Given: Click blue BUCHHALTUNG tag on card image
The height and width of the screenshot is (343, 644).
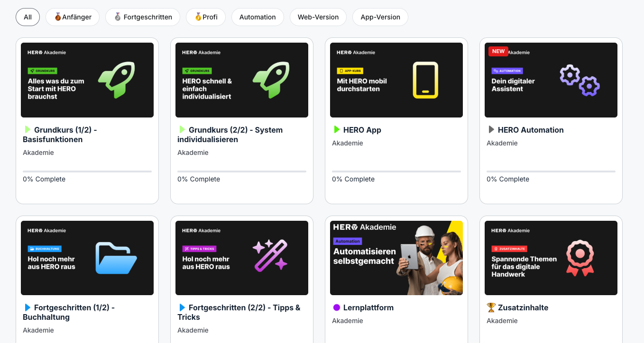Looking at the screenshot, I should tap(45, 249).
